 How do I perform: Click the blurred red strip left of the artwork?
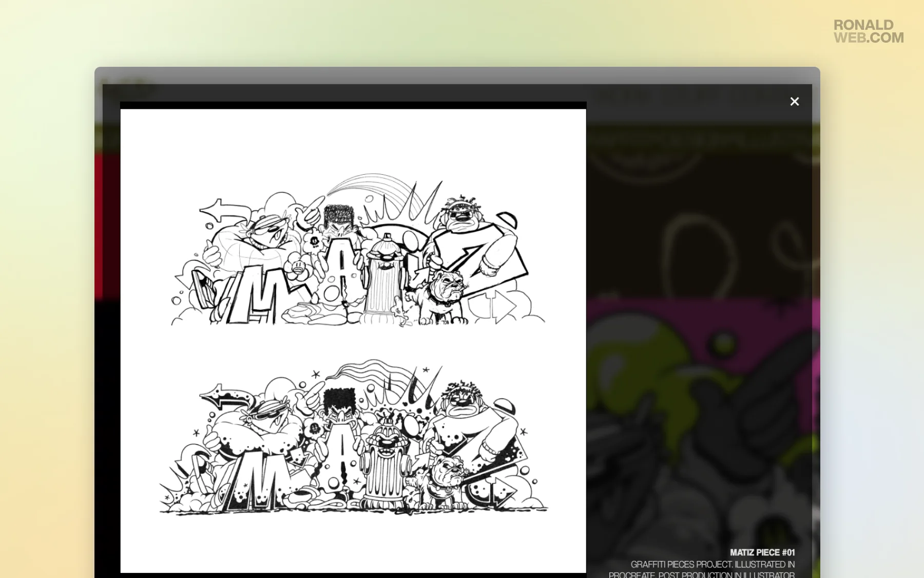point(107,226)
